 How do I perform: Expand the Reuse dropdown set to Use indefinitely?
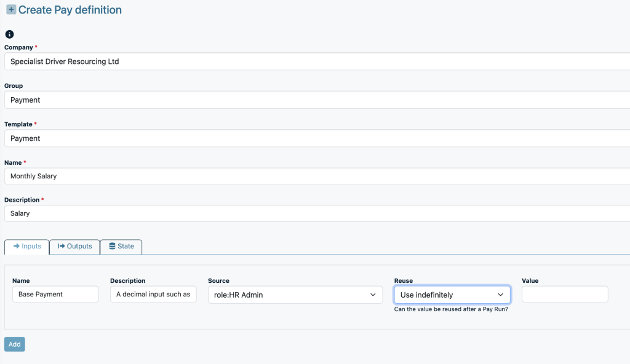coord(452,295)
